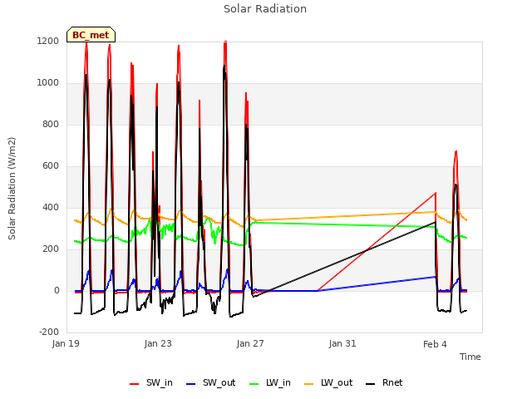Click the Solar Radiation (W/m2) axis title
The width and height of the screenshot is (532, 399).
(x=12, y=189)
